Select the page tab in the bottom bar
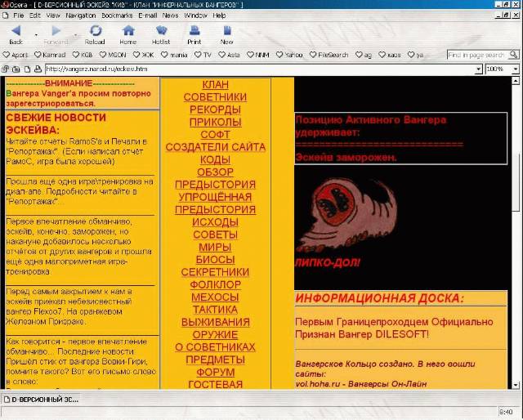The height and width of the screenshot is (420, 523). pyautogui.click(x=41, y=400)
